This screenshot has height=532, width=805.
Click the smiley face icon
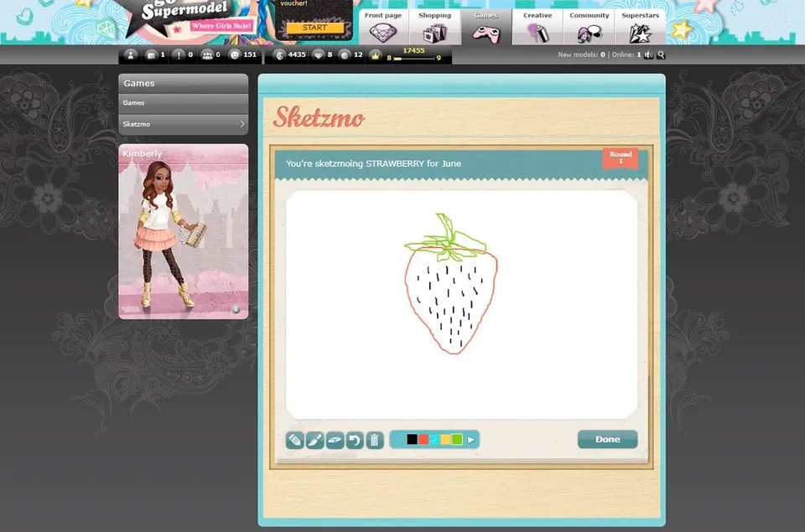pyautogui.click(x=235, y=55)
